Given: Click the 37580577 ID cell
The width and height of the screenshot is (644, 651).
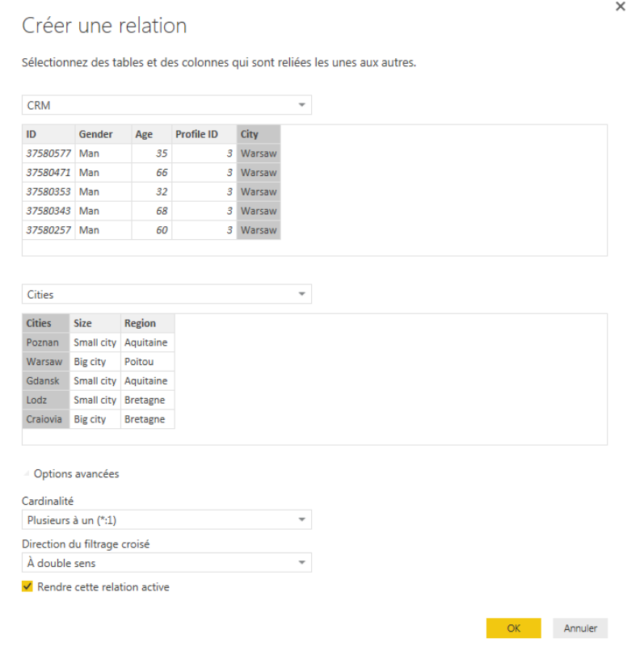Looking at the screenshot, I should 48,153.
